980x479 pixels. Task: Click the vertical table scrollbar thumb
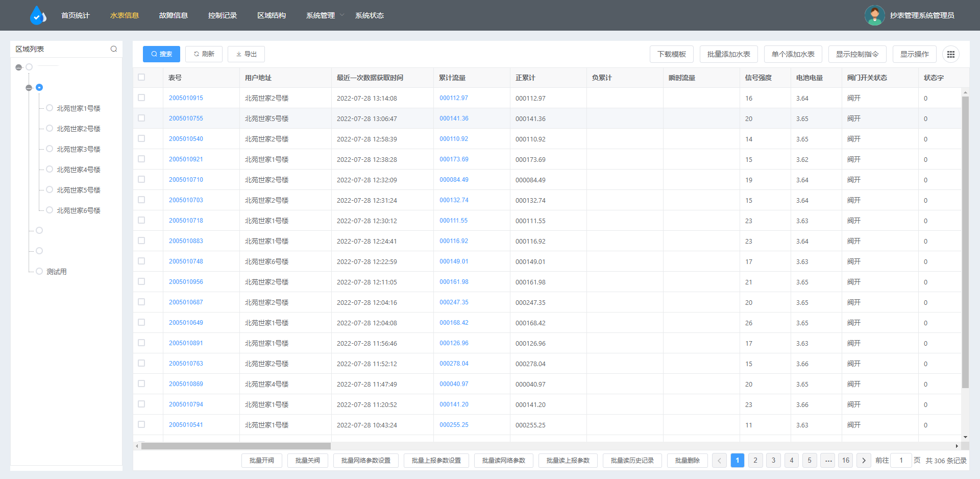pos(965,242)
